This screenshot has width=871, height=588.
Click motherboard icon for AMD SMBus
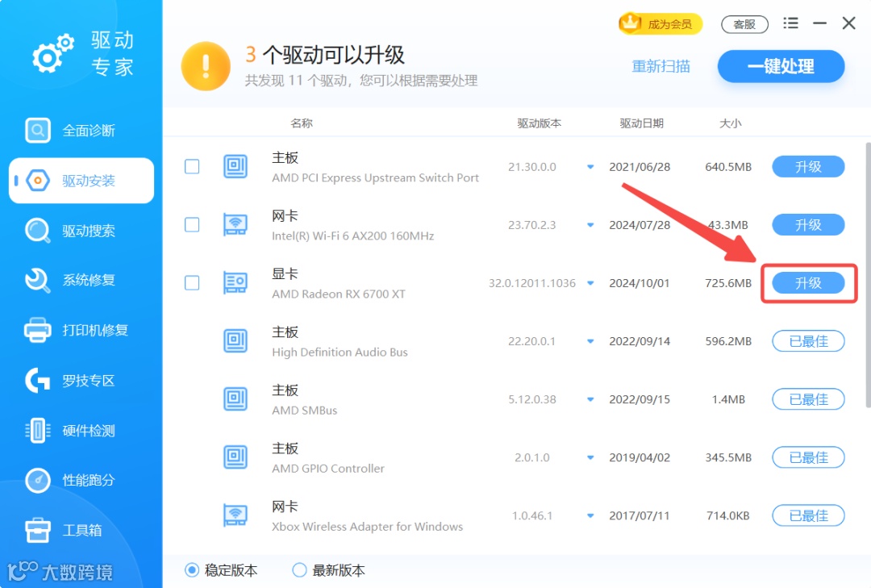(x=235, y=399)
